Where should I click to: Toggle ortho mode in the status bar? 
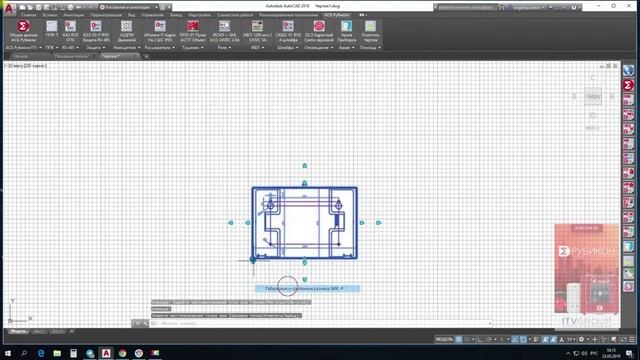coord(480,340)
